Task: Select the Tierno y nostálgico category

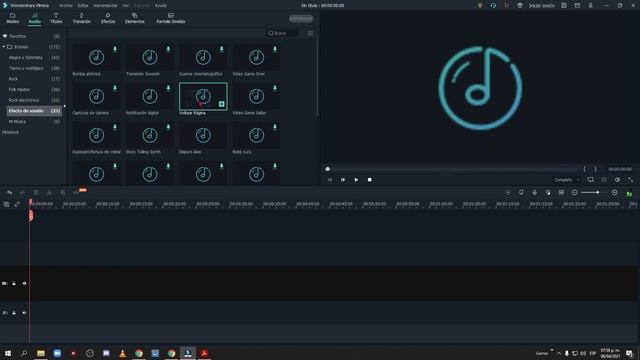Action: [26, 68]
